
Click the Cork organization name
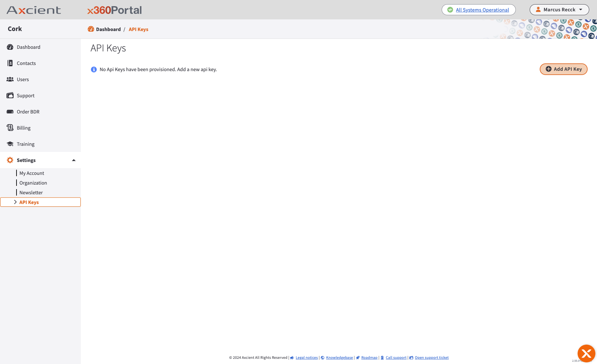click(15, 29)
